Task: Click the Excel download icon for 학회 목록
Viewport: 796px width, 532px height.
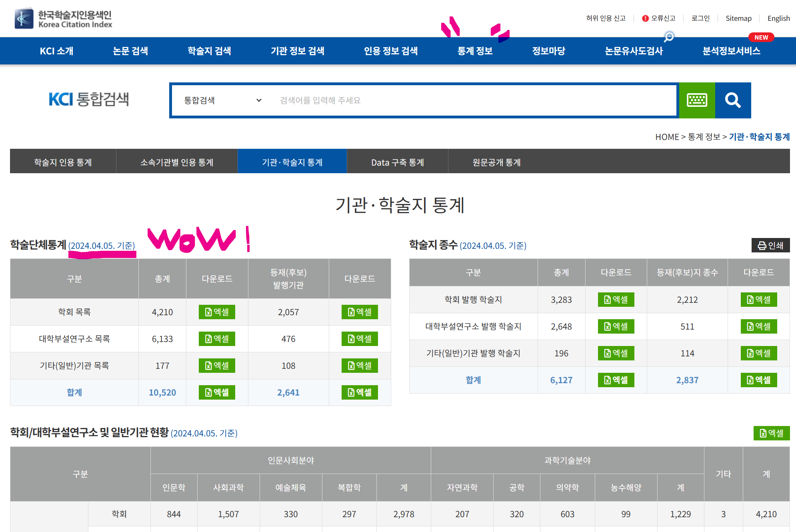Action: coord(217,312)
